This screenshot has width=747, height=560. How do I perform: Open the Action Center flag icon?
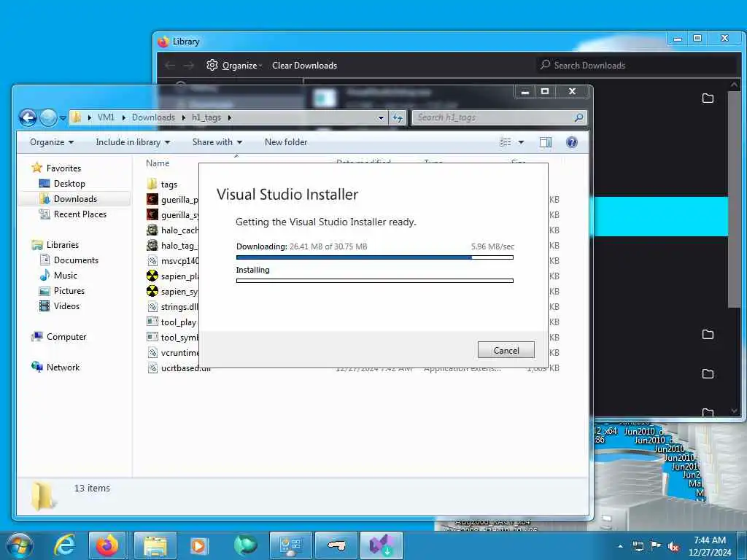click(x=656, y=546)
